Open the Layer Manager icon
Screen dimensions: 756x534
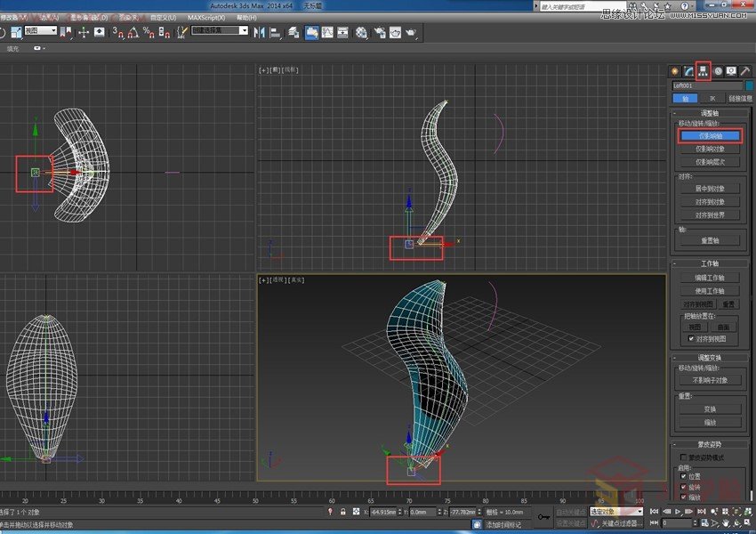point(294,32)
